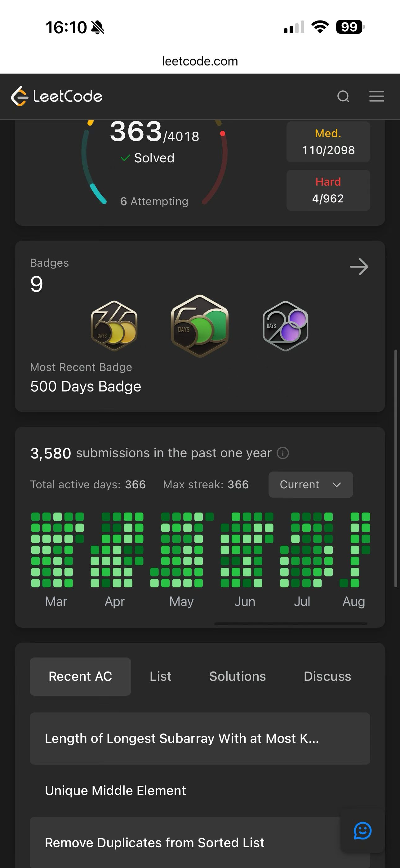
Task: Open Length of Longest Subarray problem
Action: click(x=200, y=738)
